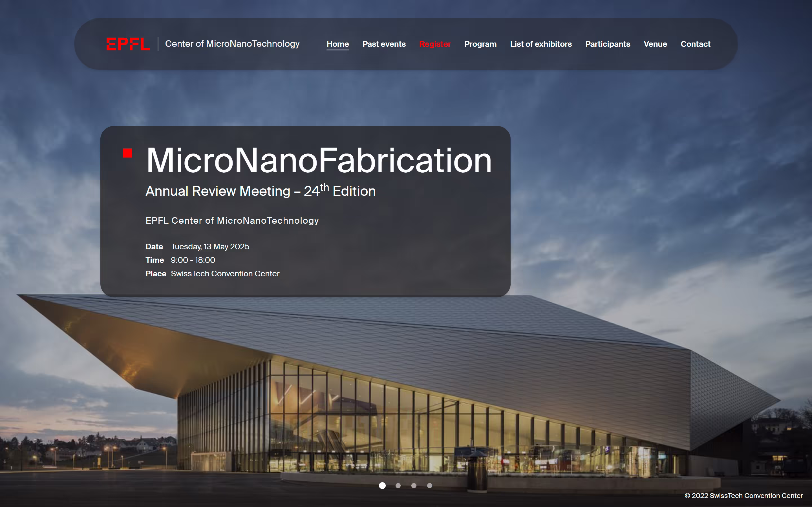Click the EPFL logo
The image size is (812, 507).
(129, 44)
